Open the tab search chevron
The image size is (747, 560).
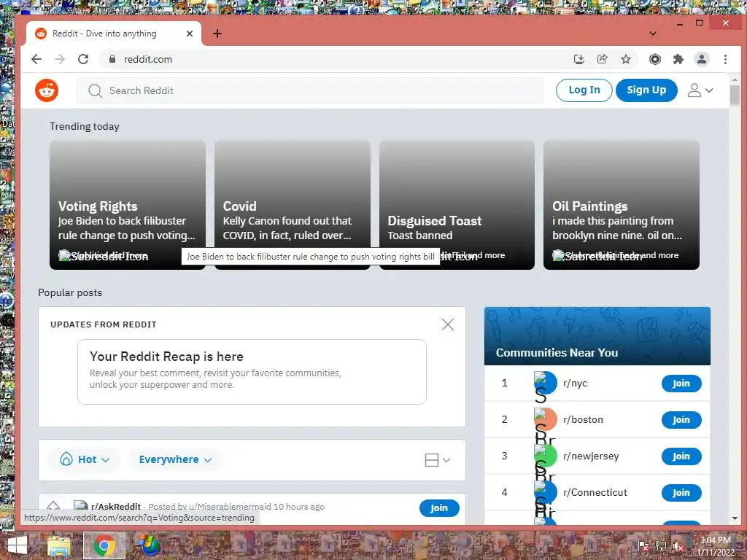(x=653, y=34)
